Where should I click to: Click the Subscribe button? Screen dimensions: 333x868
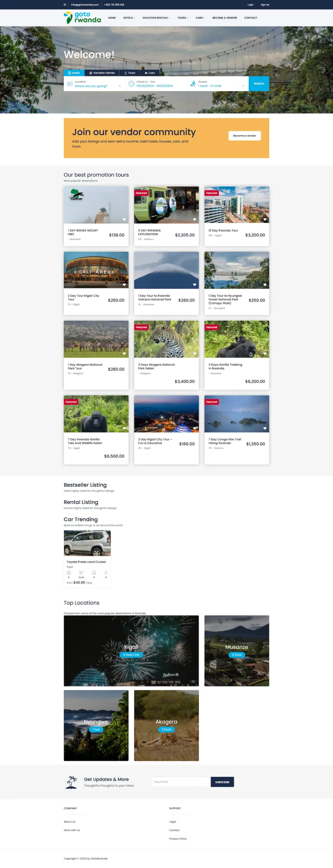click(222, 782)
